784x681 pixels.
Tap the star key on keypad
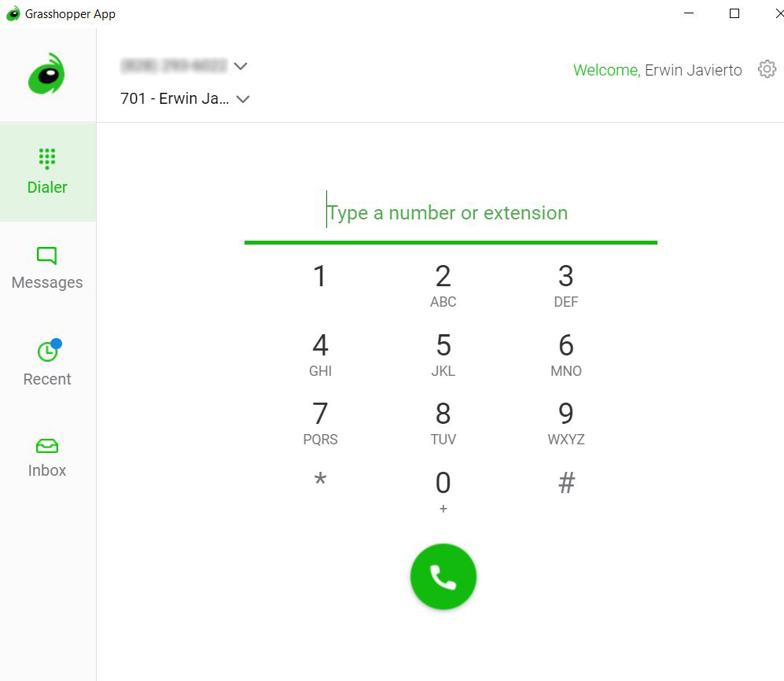(321, 480)
